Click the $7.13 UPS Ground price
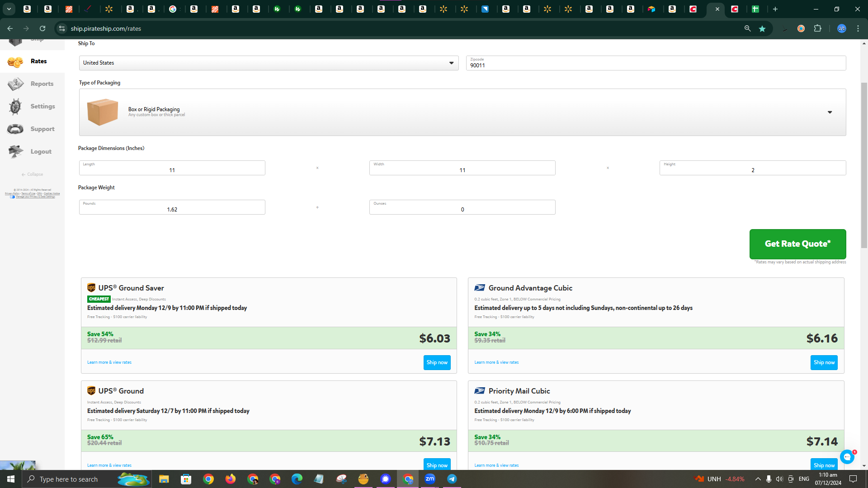This screenshot has width=868, height=488. [x=434, y=441]
